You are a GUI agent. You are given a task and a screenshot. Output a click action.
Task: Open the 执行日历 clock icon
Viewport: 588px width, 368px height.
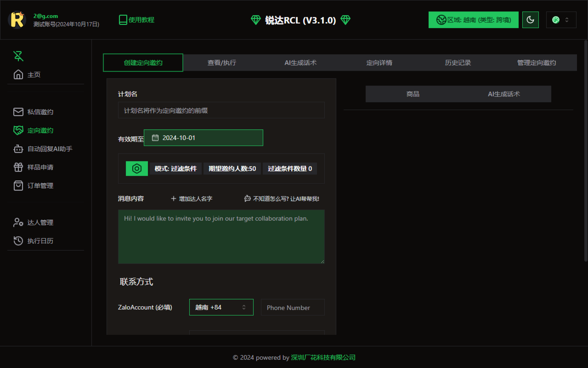point(18,241)
